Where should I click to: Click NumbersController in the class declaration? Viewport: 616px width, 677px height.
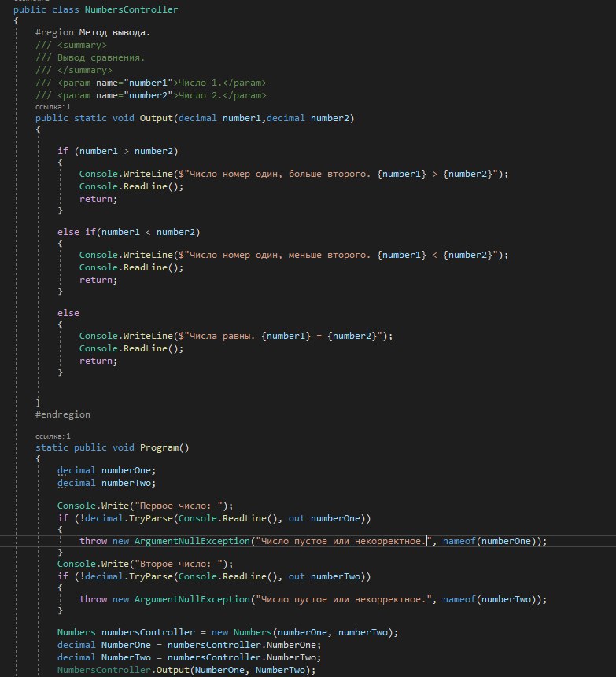pos(131,9)
